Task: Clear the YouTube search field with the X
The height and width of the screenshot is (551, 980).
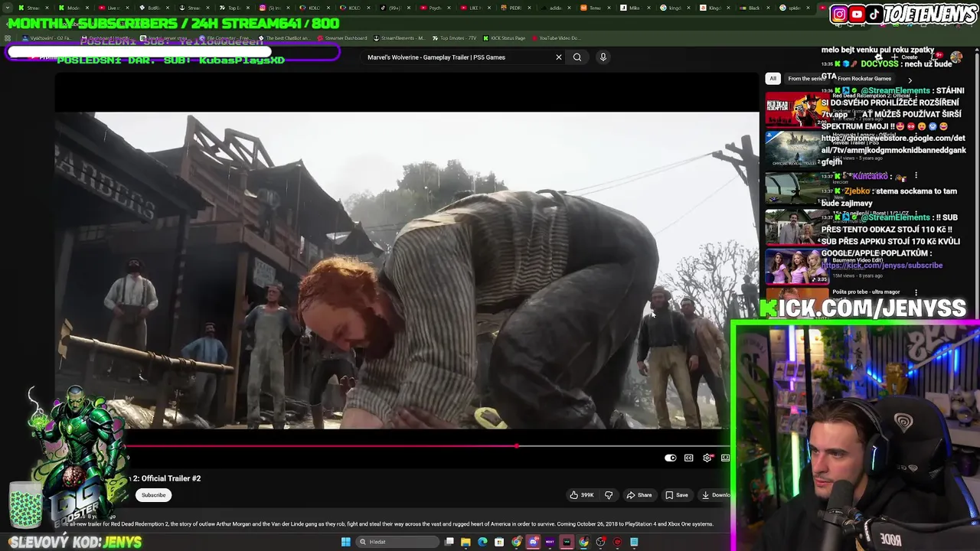Action: pyautogui.click(x=559, y=57)
